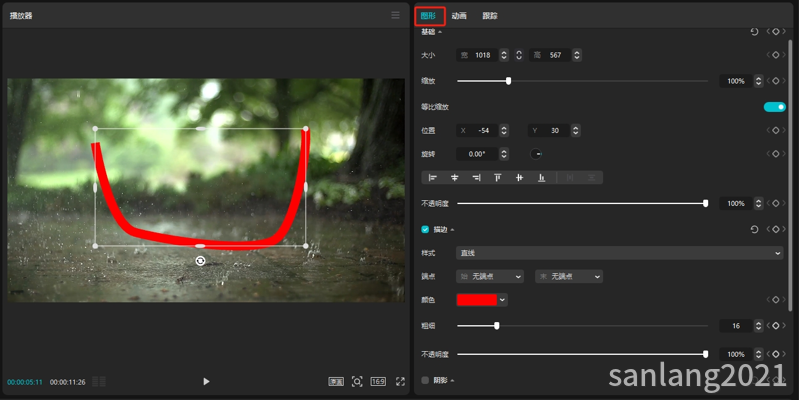Open the 样式 直线 style dropdown
Screen dimensions: 799x400
point(619,253)
